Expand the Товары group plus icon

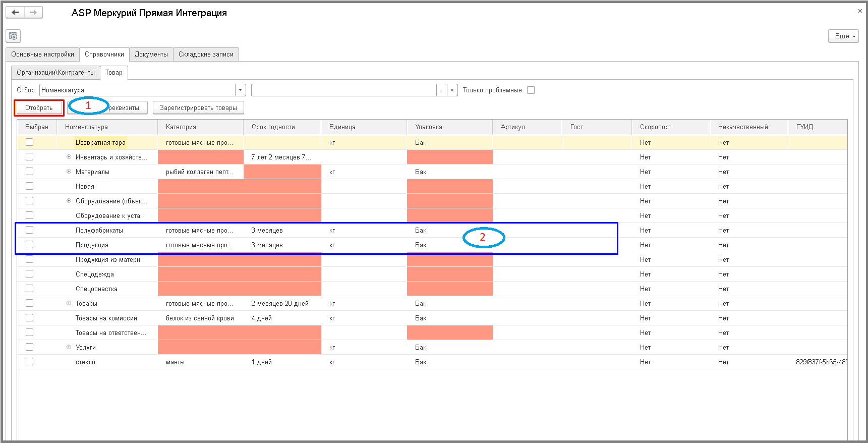point(69,303)
